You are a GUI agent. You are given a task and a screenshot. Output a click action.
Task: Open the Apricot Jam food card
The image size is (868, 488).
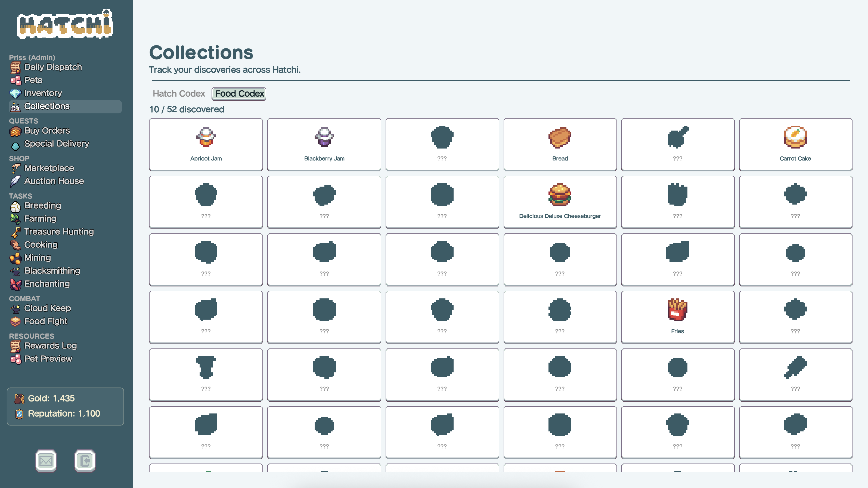pyautogui.click(x=206, y=144)
